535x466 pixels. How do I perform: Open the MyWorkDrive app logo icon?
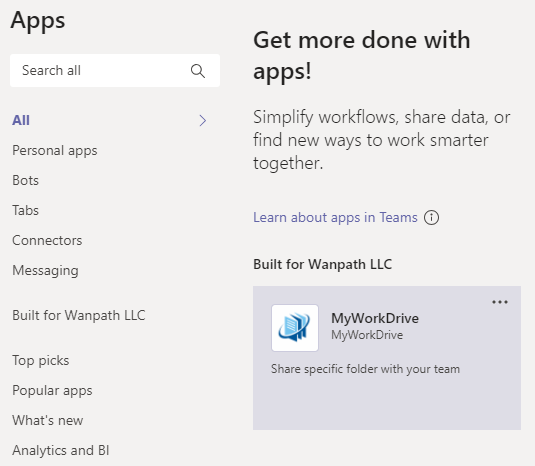click(x=295, y=328)
